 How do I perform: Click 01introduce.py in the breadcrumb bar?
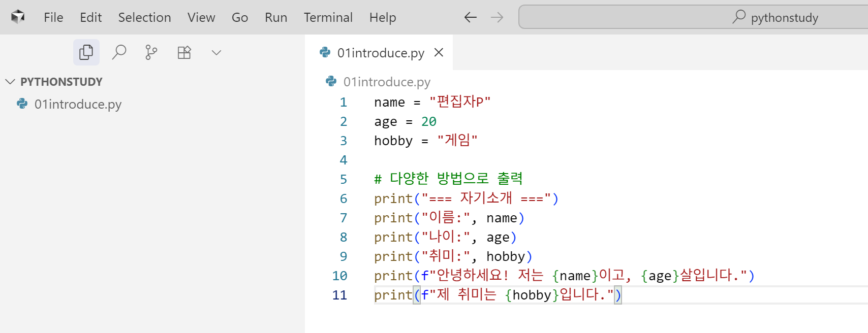[x=387, y=82]
